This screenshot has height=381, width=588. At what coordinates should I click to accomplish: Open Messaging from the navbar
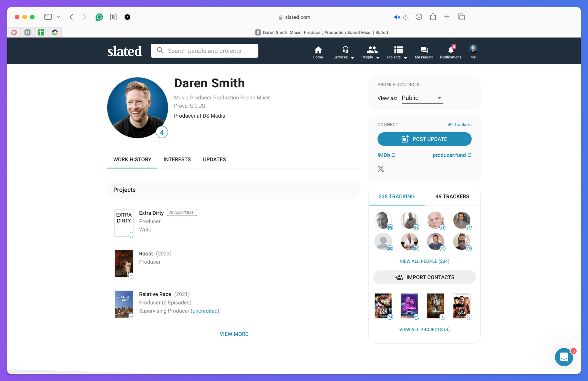coord(424,52)
